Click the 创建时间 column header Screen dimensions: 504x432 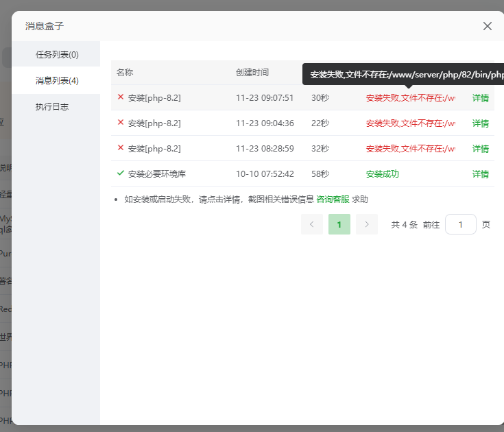pos(252,73)
